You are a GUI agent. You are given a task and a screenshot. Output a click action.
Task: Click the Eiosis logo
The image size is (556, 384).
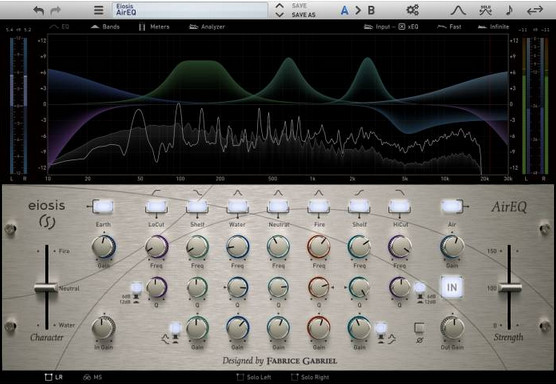click(47, 213)
